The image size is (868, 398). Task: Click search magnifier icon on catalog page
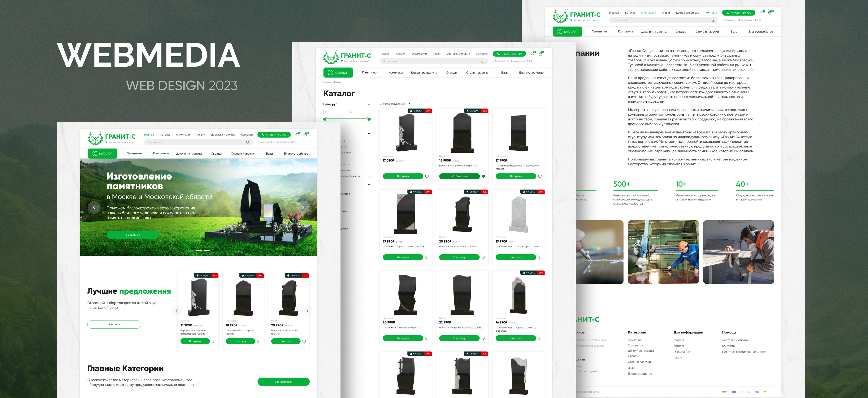[483, 61]
